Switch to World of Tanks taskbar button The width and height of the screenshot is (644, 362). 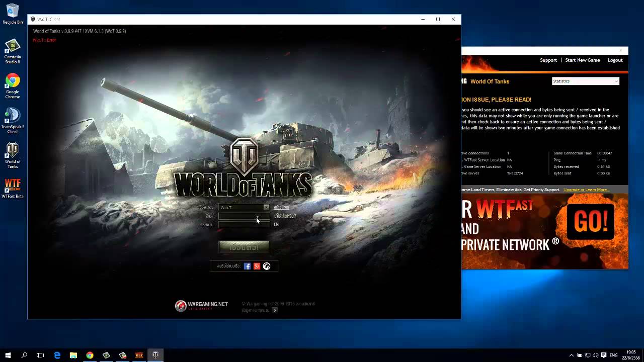155,355
